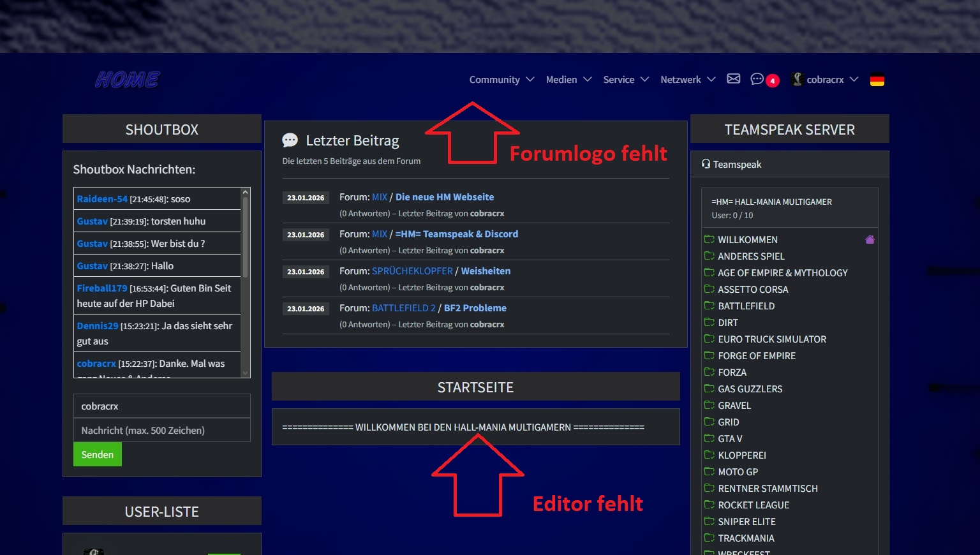Open the Service menu
Image resolution: width=980 pixels, height=555 pixels.
click(625, 80)
